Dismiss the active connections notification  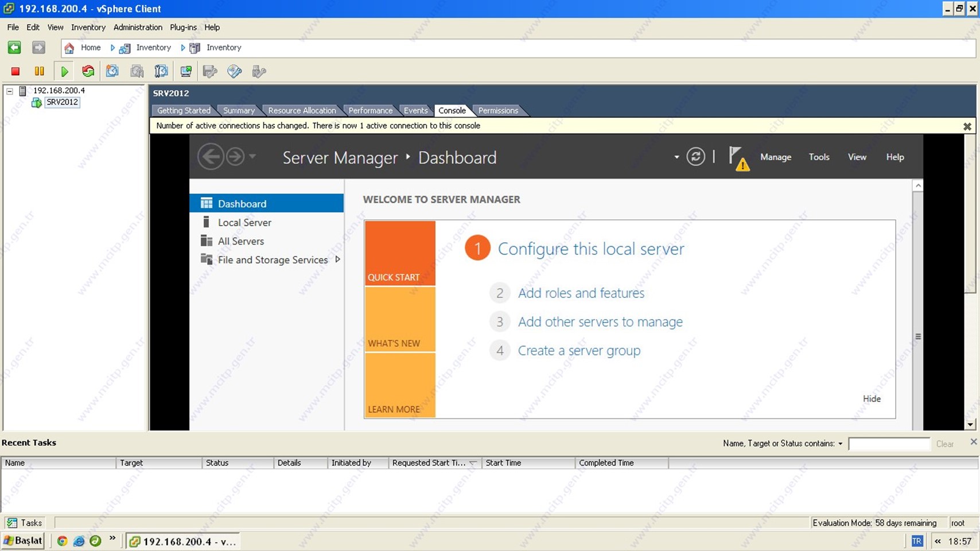[x=967, y=126]
